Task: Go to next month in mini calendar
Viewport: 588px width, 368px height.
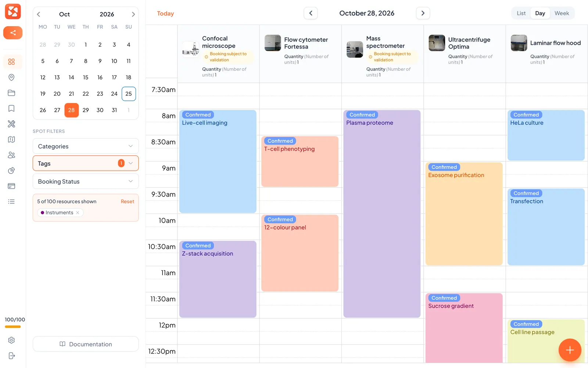Action: [133, 14]
